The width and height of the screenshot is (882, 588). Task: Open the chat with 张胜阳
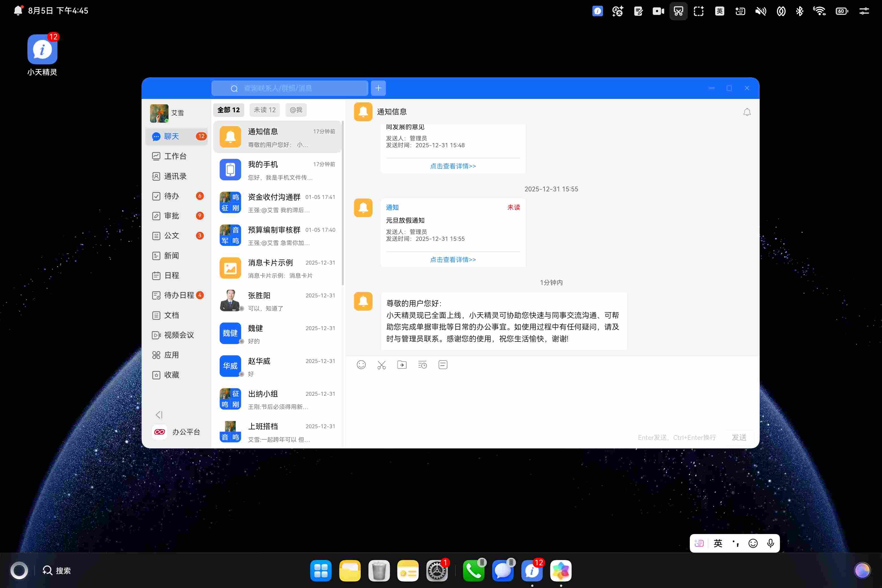(x=277, y=301)
